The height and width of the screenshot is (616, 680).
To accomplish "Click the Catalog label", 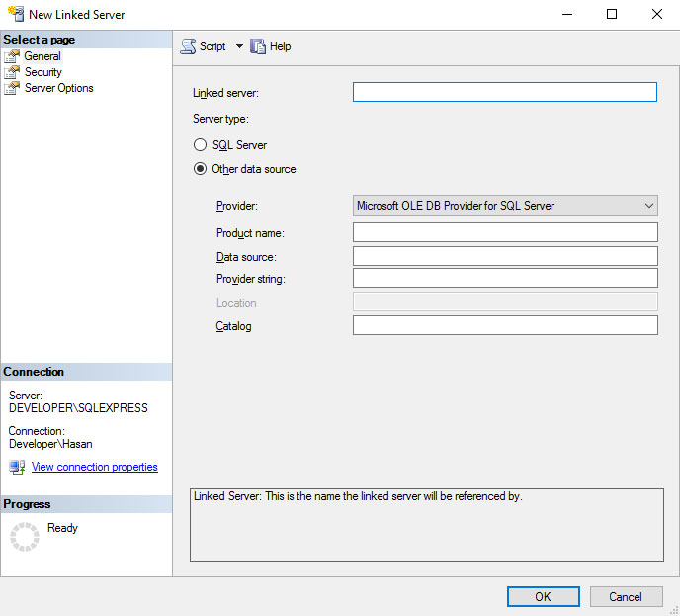I will pos(233,326).
